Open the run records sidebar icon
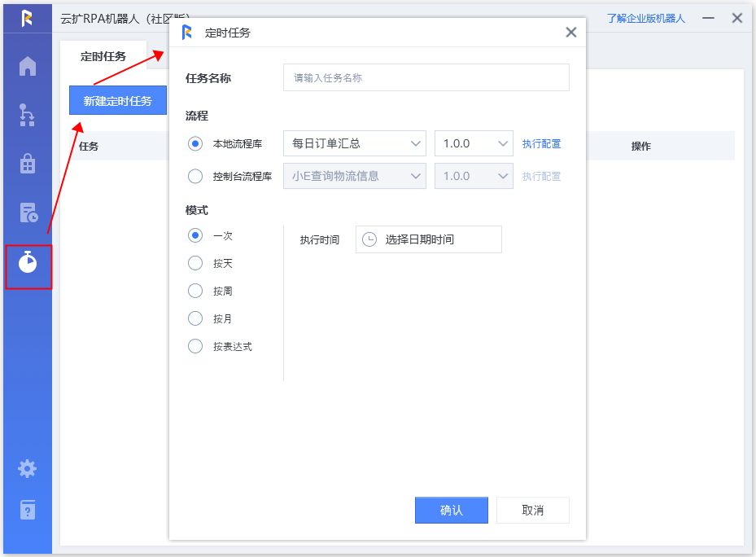756x557 pixels. pyautogui.click(x=28, y=213)
